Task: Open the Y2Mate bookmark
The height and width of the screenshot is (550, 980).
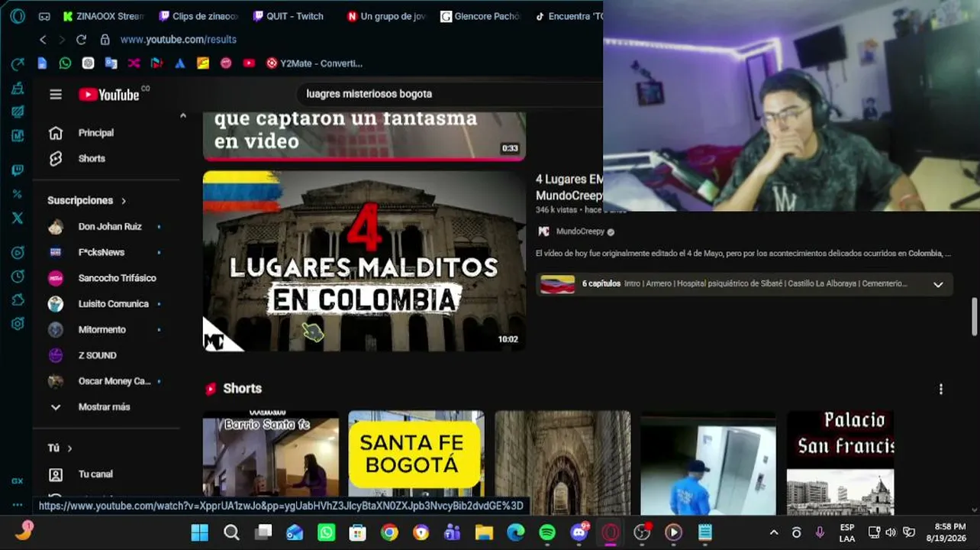Action: pos(314,63)
